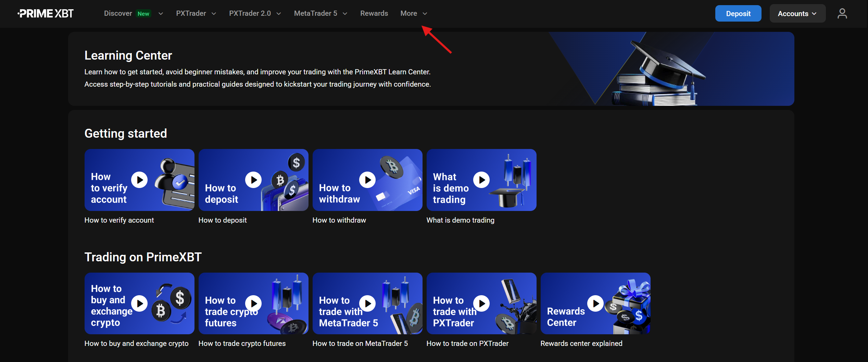Open the Rewards center explained link
The height and width of the screenshot is (362, 868).
click(x=581, y=344)
